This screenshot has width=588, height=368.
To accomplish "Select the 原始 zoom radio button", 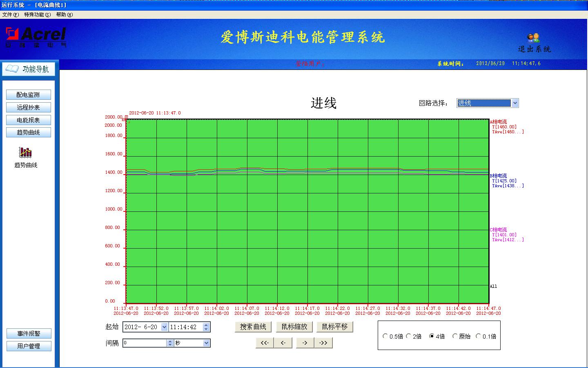I will (x=455, y=336).
